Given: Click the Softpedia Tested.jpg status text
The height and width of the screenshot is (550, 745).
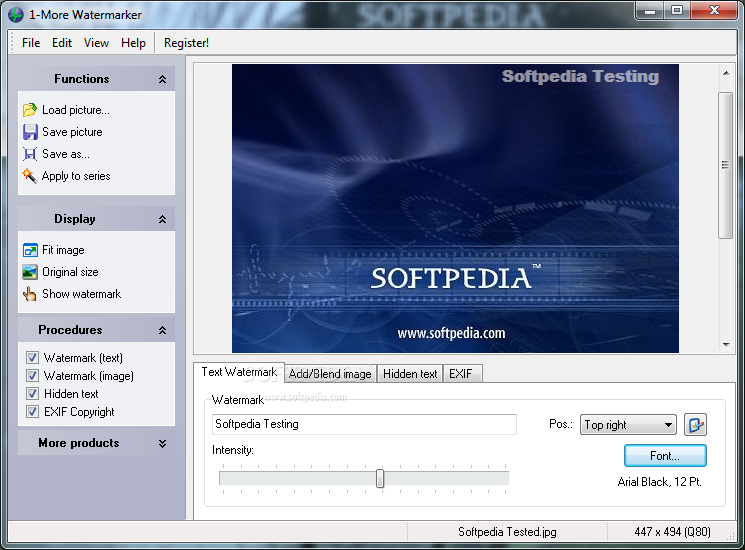Looking at the screenshot, I should 507,531.
